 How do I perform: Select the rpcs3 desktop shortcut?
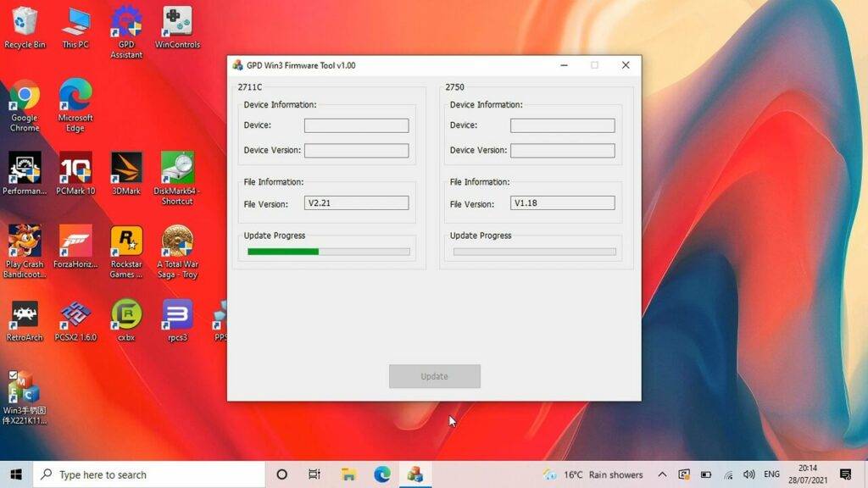177,319
